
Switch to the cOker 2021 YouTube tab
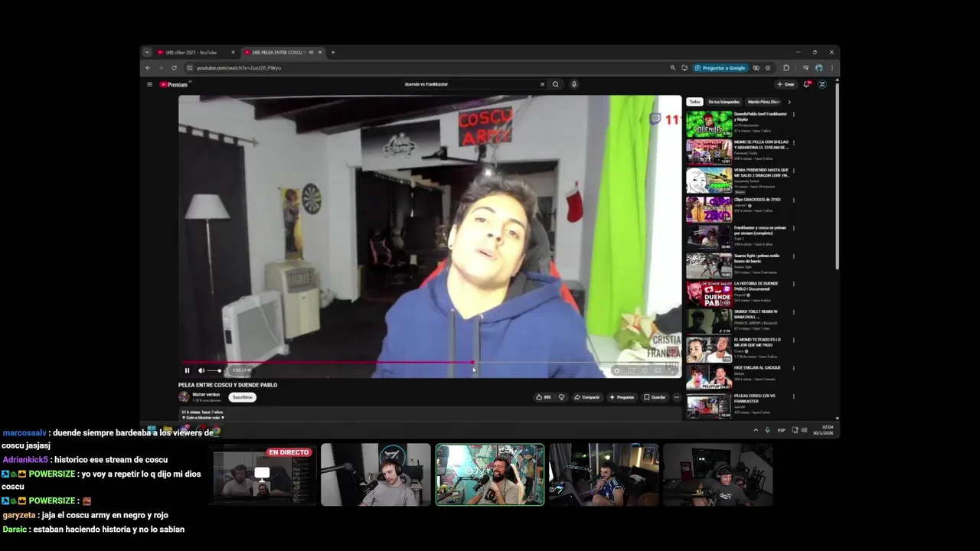click(x=195, y=53)
